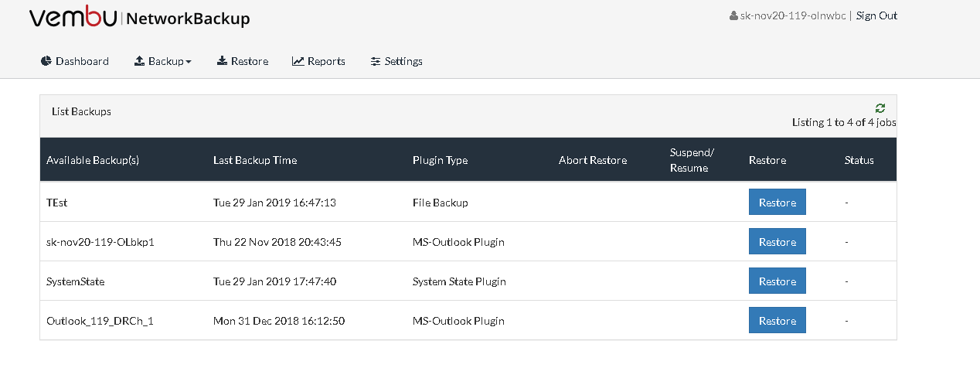Screen dimensions: 980x385
Task: Expand the Backup dropdown caret
Action: pos(189,62)
